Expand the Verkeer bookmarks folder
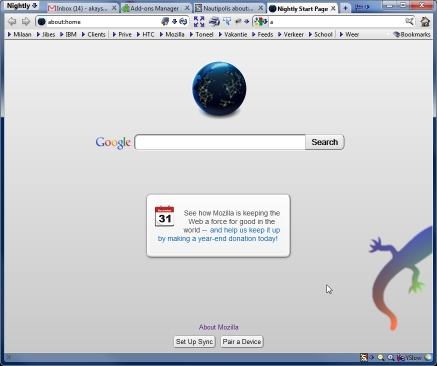Viewport: 437px width, 366px height. click(x=291, y=34)
